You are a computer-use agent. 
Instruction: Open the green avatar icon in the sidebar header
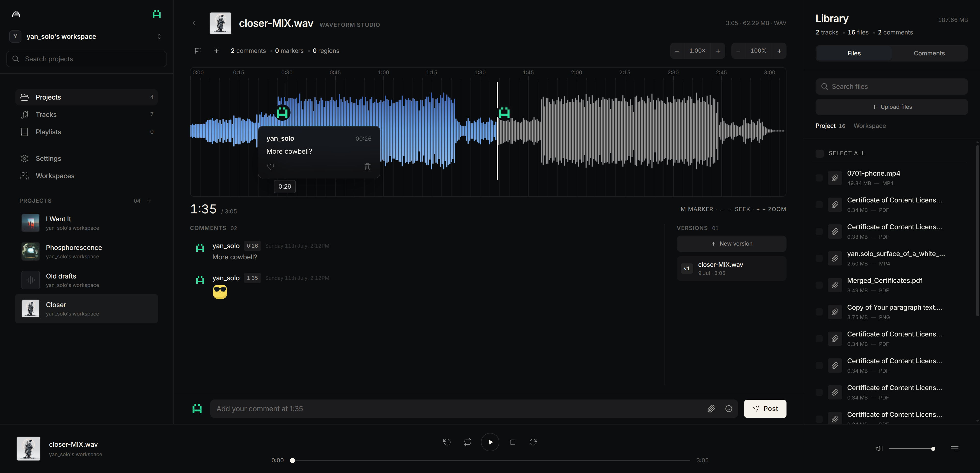156,14
